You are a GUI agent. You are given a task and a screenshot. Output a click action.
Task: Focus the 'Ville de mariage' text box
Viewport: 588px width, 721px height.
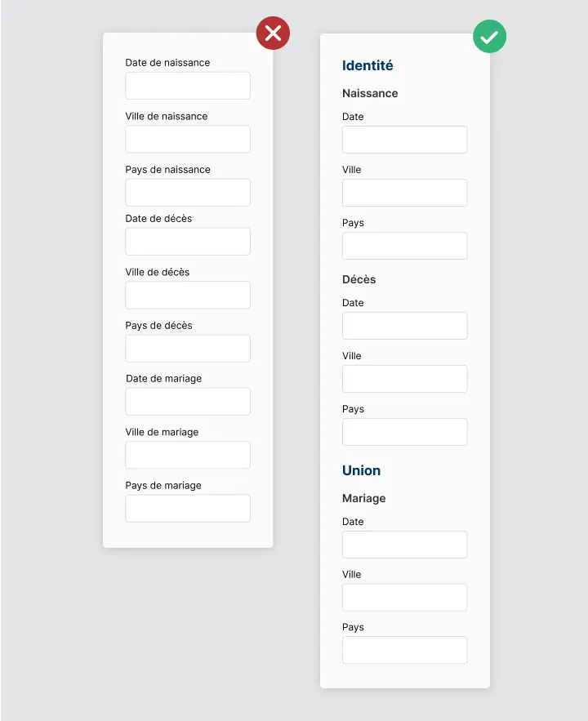188,455
